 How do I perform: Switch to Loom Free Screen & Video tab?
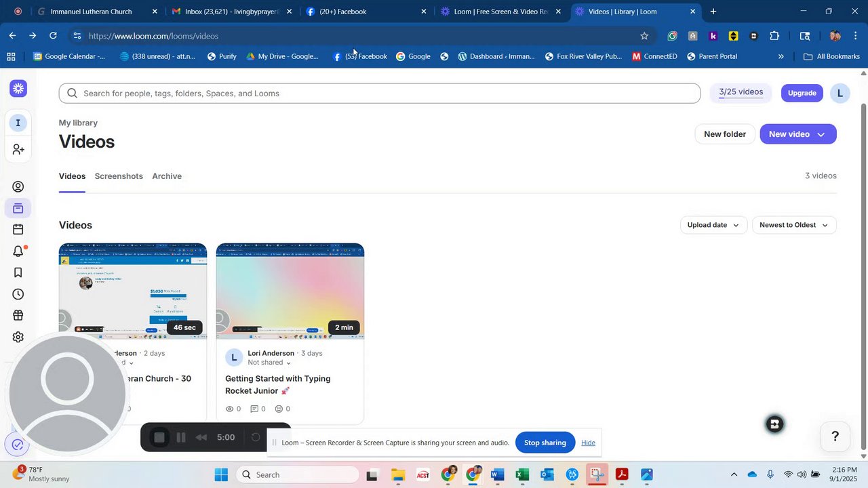coord(500,12)
